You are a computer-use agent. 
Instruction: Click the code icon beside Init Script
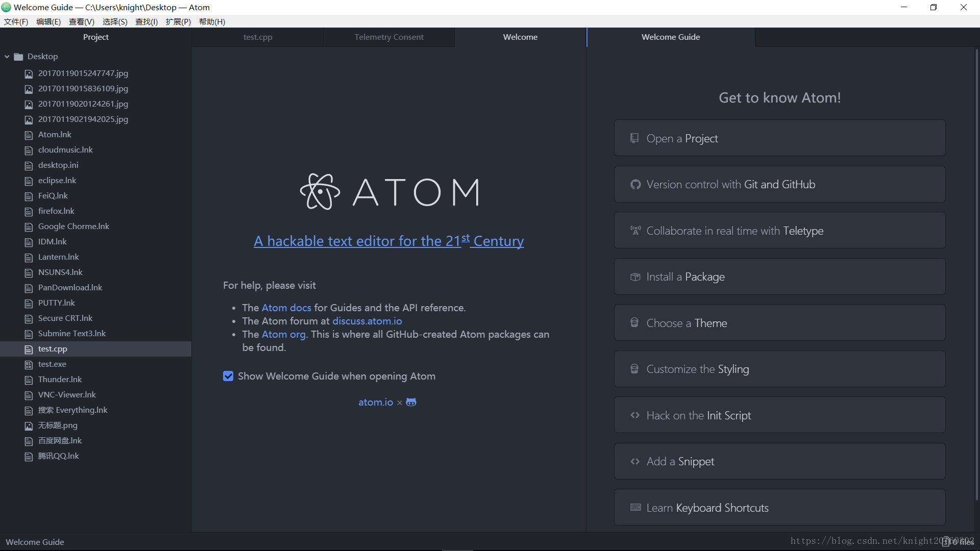tap(635, 415)
